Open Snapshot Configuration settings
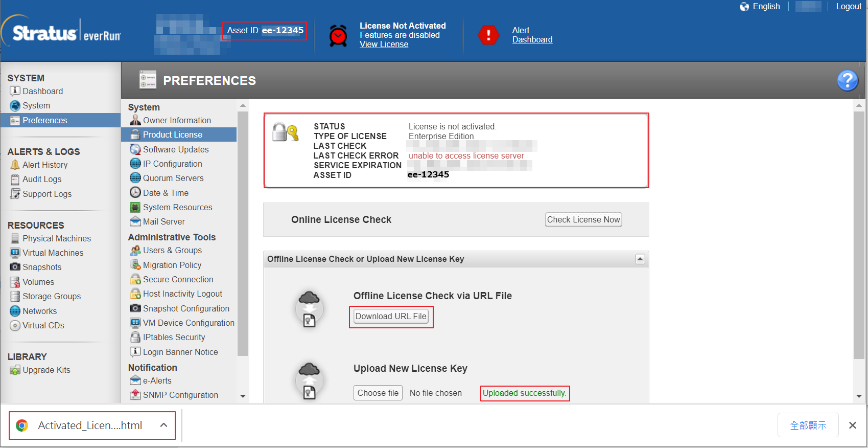868x448 pixels. 186,308
